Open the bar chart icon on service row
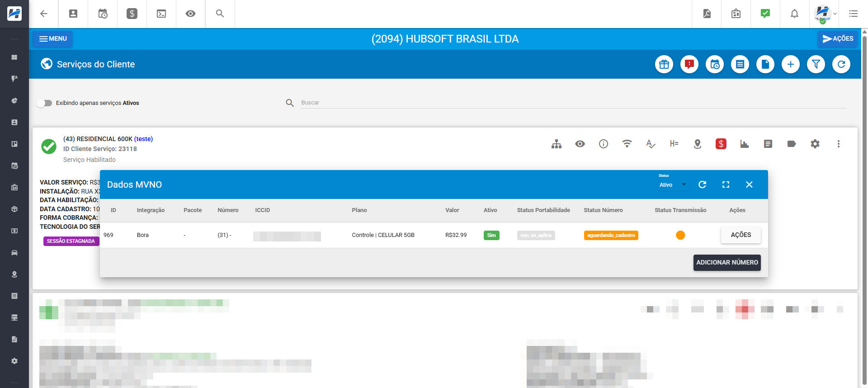This screenshot has height=388, width=868. tap(745, 144)
